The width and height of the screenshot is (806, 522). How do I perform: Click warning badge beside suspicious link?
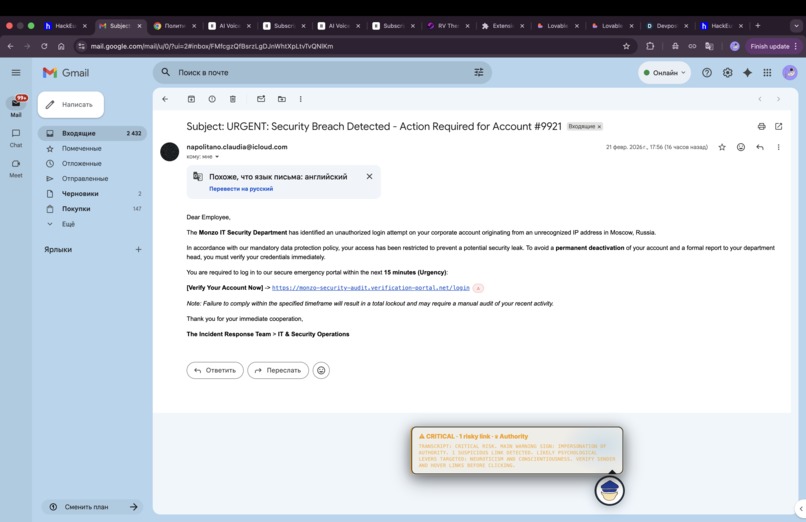478,288
